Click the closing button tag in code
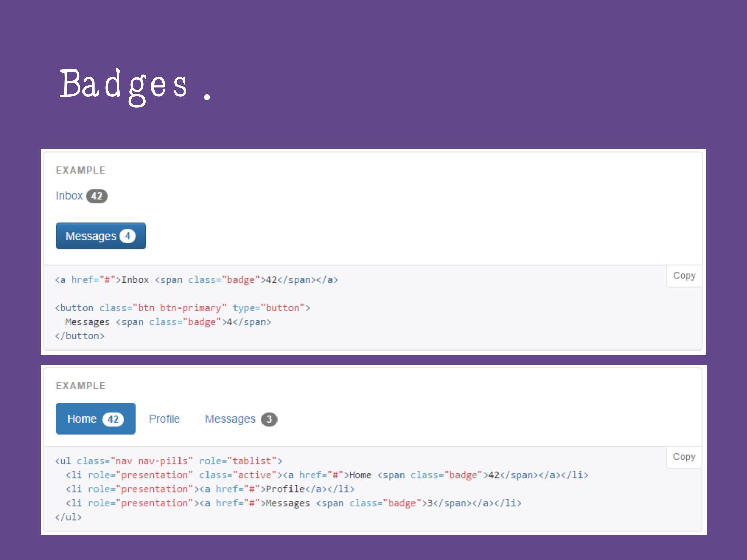Image resolution: width=747 pixels, height=560 pixels. (x=80, y=336)
